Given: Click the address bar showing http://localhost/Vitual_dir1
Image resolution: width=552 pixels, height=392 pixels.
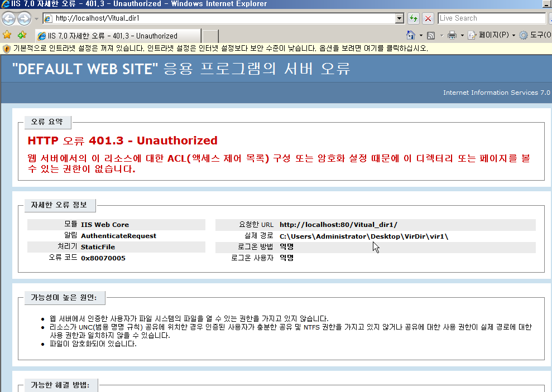Looking at the screenshot, I should pos(219,18).
